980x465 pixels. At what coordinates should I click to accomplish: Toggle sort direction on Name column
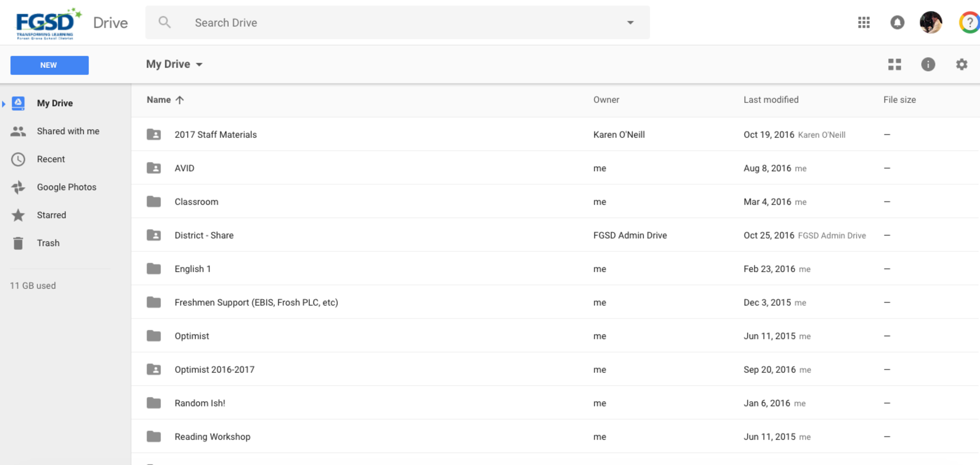[179, 100]
